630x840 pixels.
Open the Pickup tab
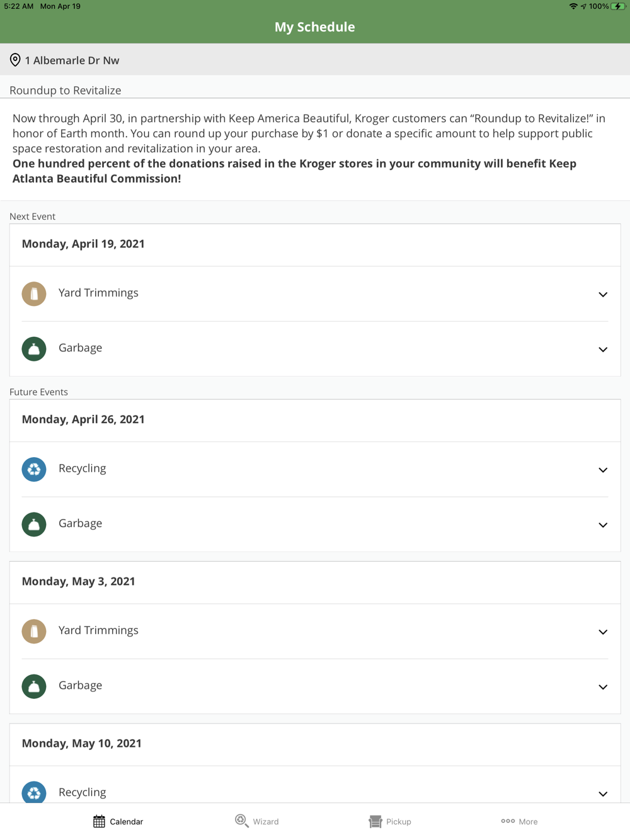coord(390,821)
